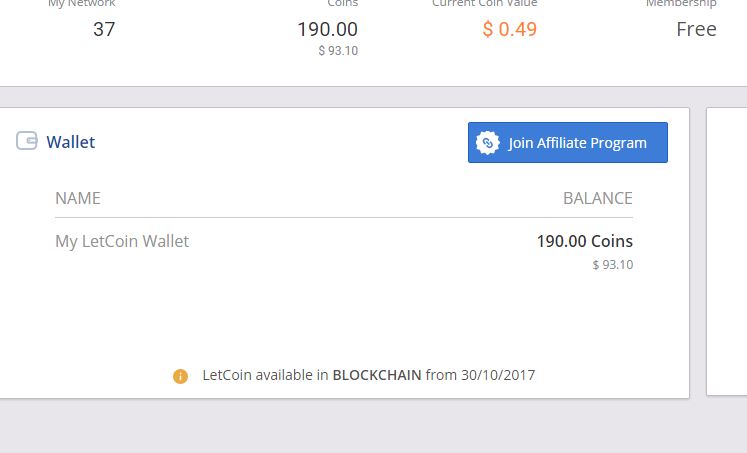747x453 pixels.
Task: Click the Free membership status
Action: 696,29
